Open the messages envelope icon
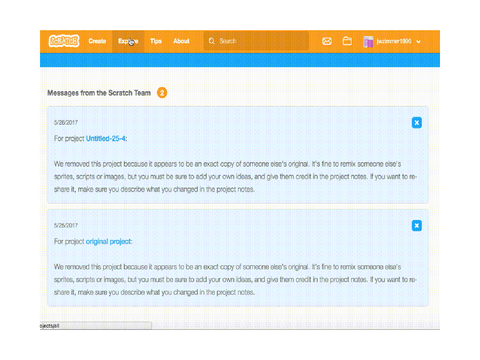480x360 pixels. [327, 41]
